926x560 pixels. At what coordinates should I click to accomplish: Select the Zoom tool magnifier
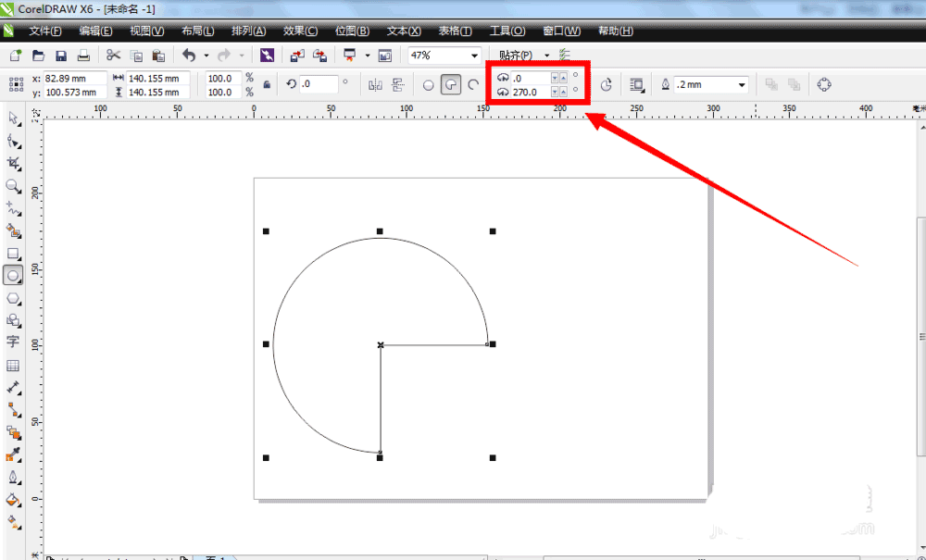click(x=13, y=186)
